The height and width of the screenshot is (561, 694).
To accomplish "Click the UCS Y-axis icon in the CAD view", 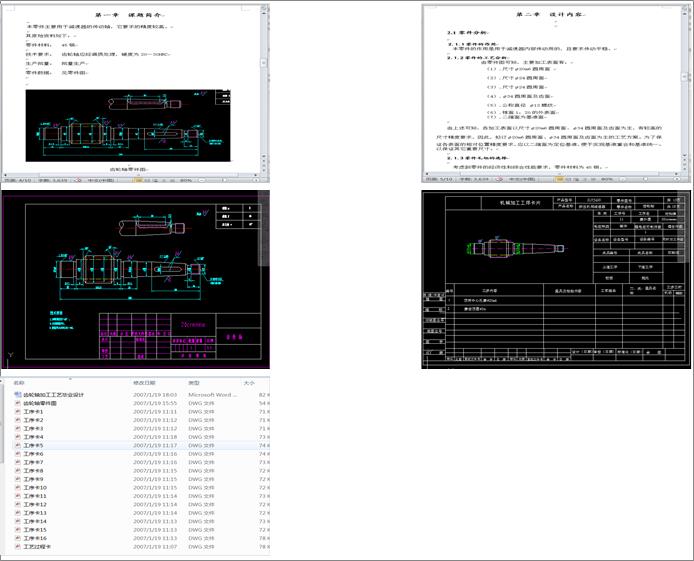I will point(11,355).
